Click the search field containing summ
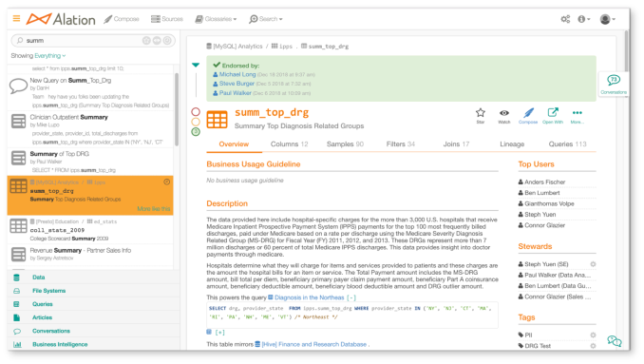 tap(93, 40)
